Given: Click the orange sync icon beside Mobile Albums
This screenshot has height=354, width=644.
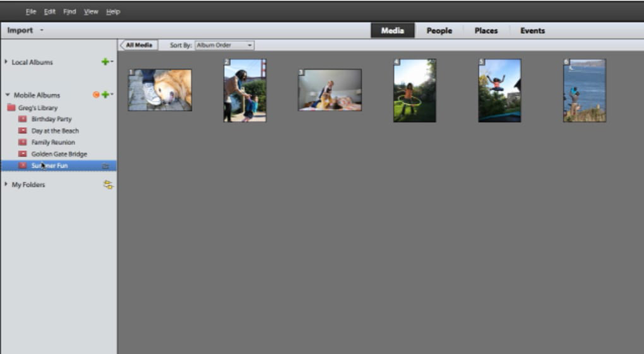Looking at the screenshot, I should (96, 95).
